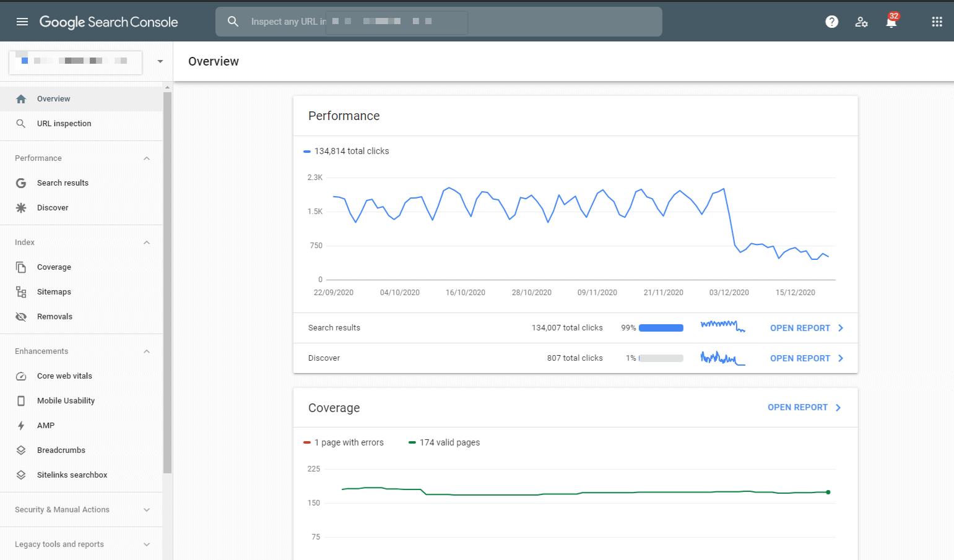
Task: Open user settings with the person gear icon
Action: 862,22
